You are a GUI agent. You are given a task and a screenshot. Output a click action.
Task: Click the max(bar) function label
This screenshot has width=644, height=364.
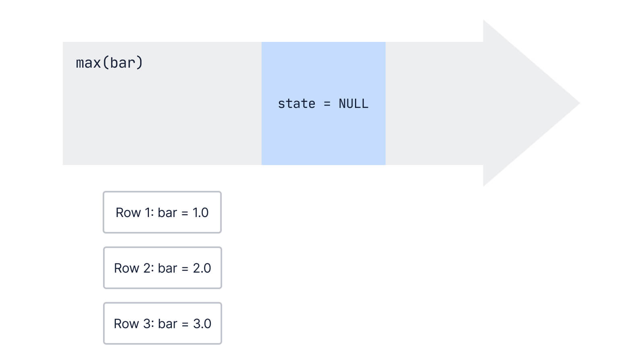pyautogui.click(x=109, y=63)
